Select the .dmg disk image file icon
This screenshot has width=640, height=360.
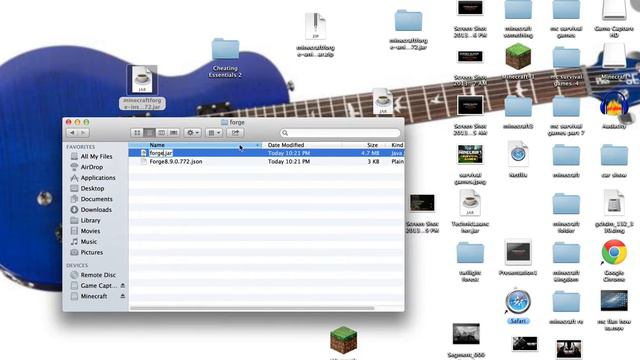(614, 203)
